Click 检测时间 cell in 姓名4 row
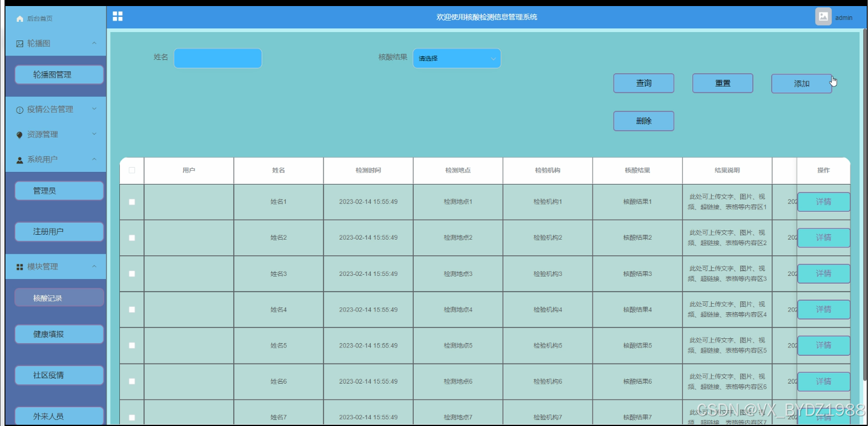This screenshot has width=868, height=426. pyautogui.click(x=368, y=310)
